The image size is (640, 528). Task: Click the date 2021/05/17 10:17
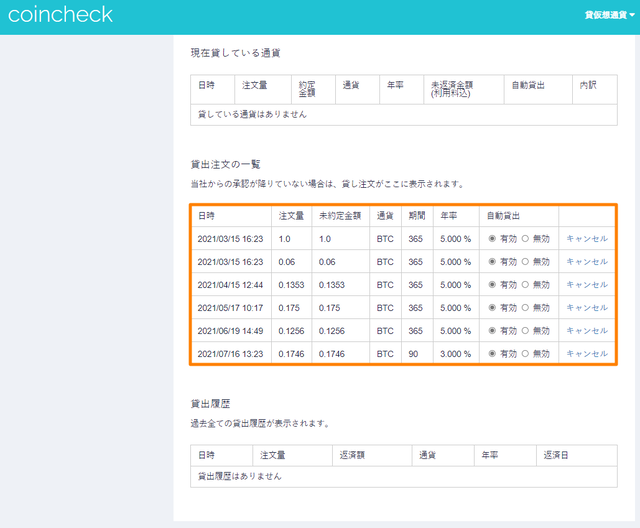click(x=230, y=308)
